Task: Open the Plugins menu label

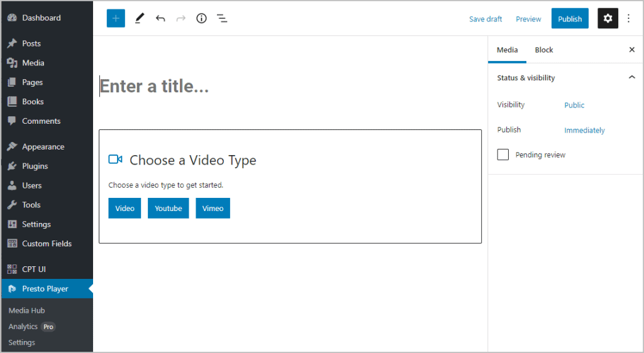Action: click(x=35, y=166)
